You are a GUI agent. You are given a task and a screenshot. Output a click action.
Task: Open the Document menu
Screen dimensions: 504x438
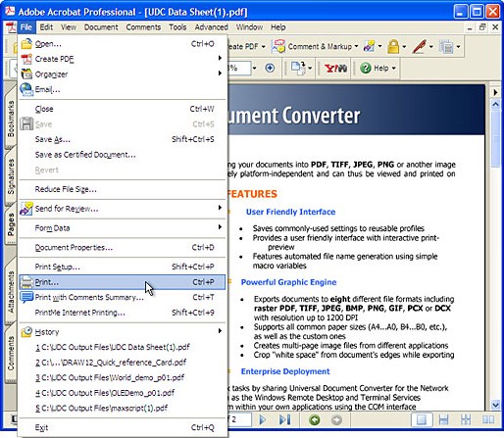click(x=101, y=27)
